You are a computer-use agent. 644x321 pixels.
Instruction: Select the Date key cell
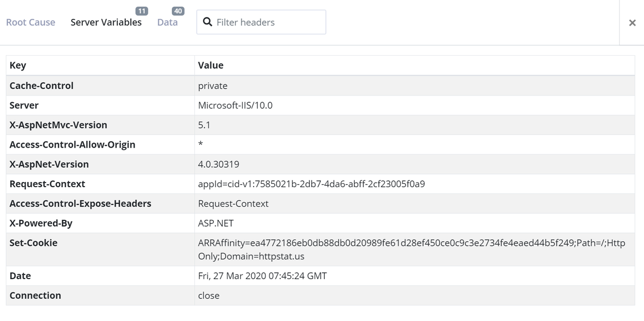[100, 276]
